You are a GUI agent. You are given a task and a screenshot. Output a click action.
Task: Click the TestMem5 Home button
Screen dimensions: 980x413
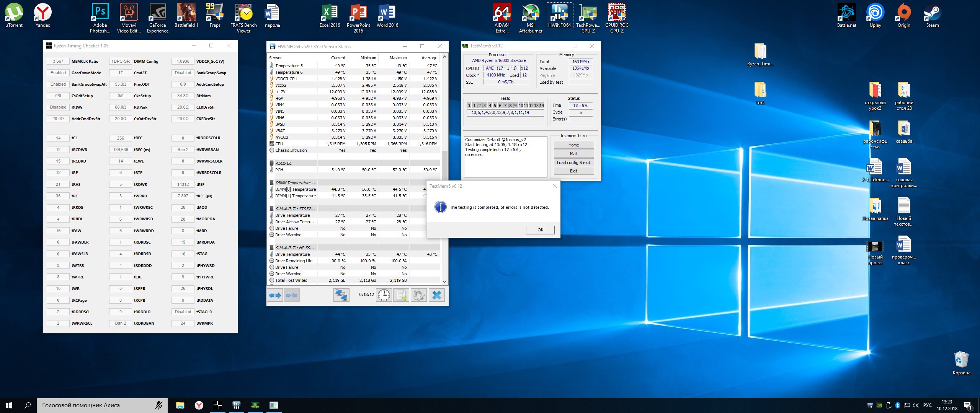tap(573, 145)
